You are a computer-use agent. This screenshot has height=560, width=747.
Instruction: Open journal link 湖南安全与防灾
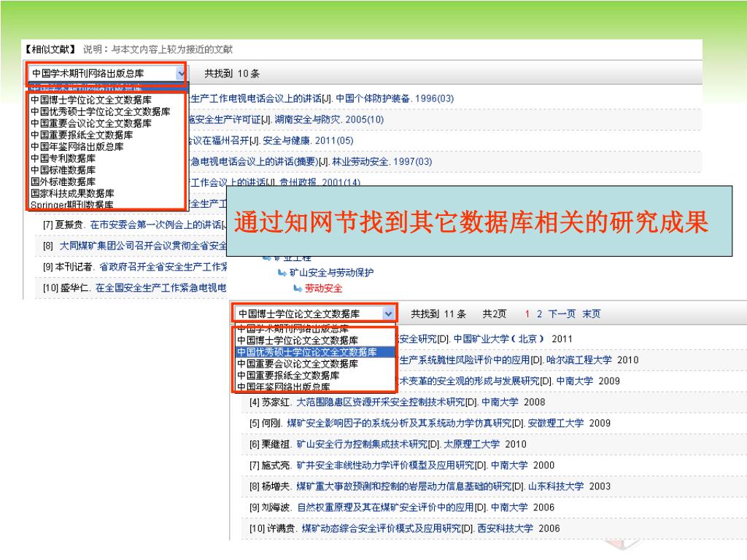[307, 120]
